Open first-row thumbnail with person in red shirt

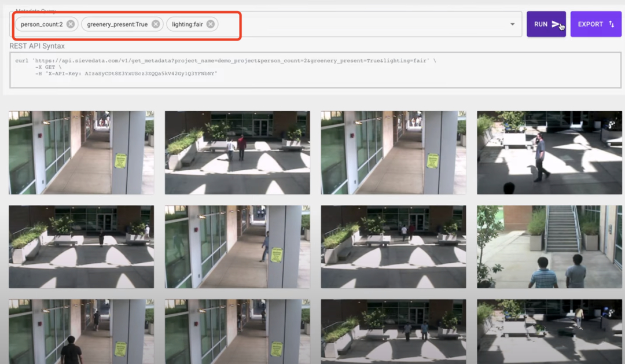237,153
